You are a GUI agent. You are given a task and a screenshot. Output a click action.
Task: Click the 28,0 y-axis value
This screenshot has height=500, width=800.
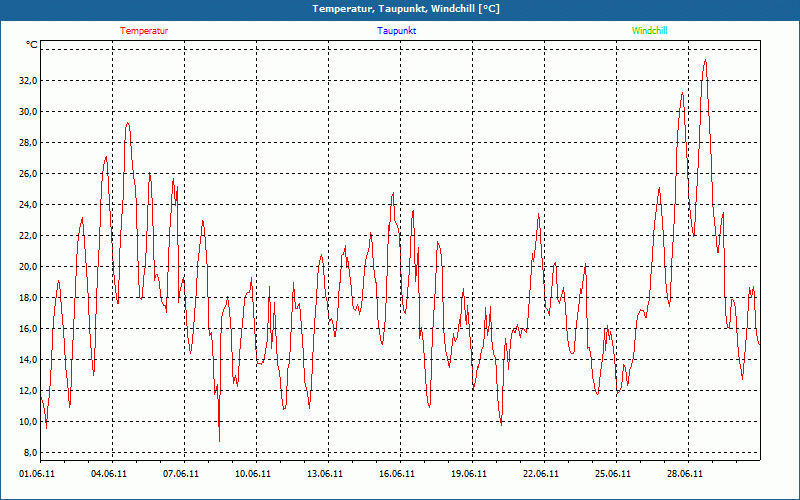pos(27,143)
